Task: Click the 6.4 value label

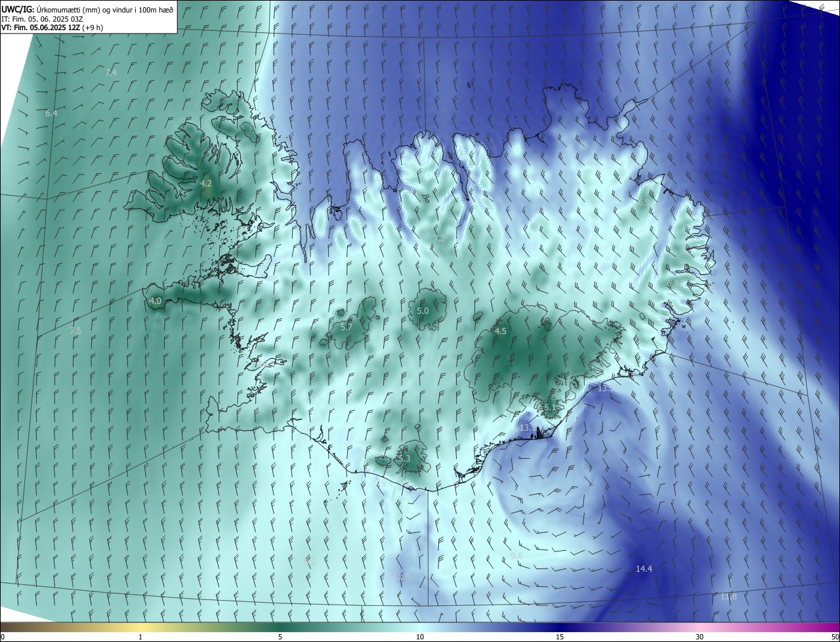Action: tap(51, 114)
